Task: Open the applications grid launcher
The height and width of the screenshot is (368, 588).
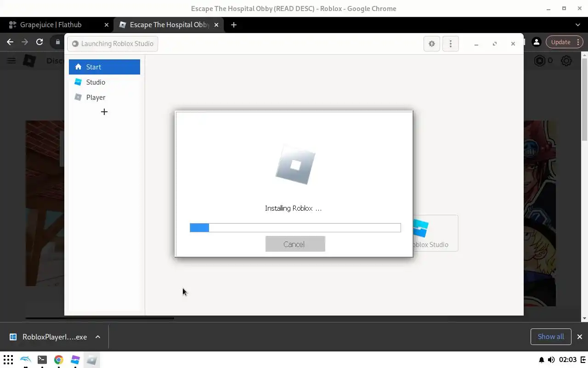Action: (x=8, y=360)
